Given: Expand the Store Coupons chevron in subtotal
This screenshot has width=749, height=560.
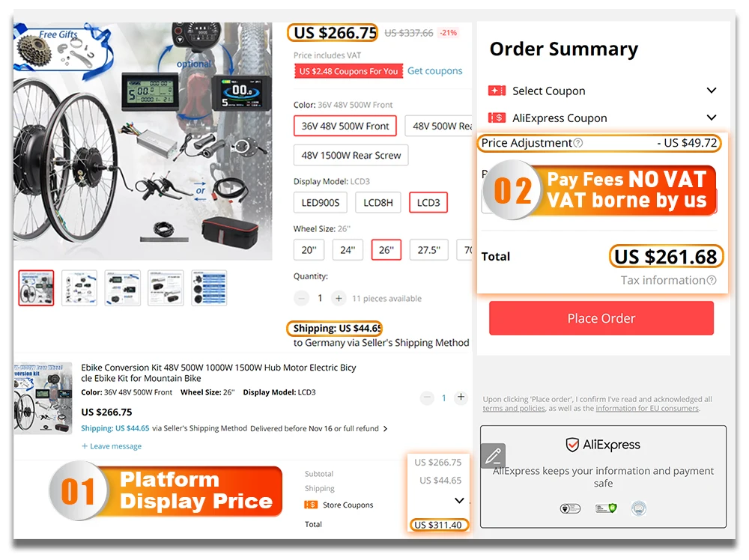Looking at the screenshot, I should [x=459, y=500].
